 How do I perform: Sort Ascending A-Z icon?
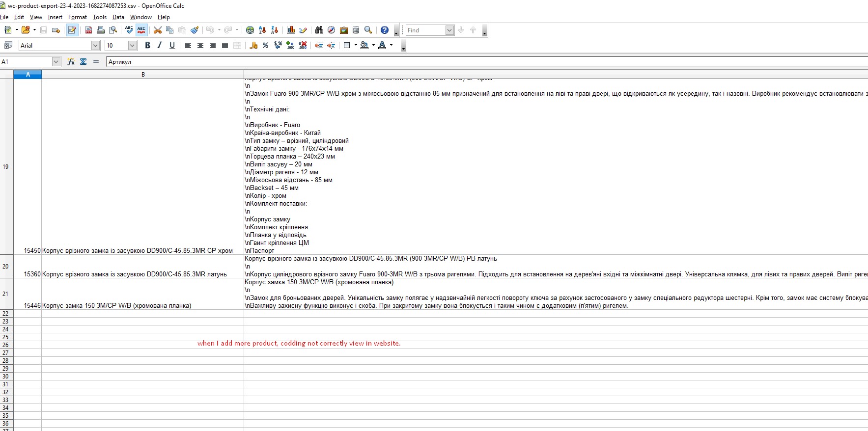pos(262,30)
